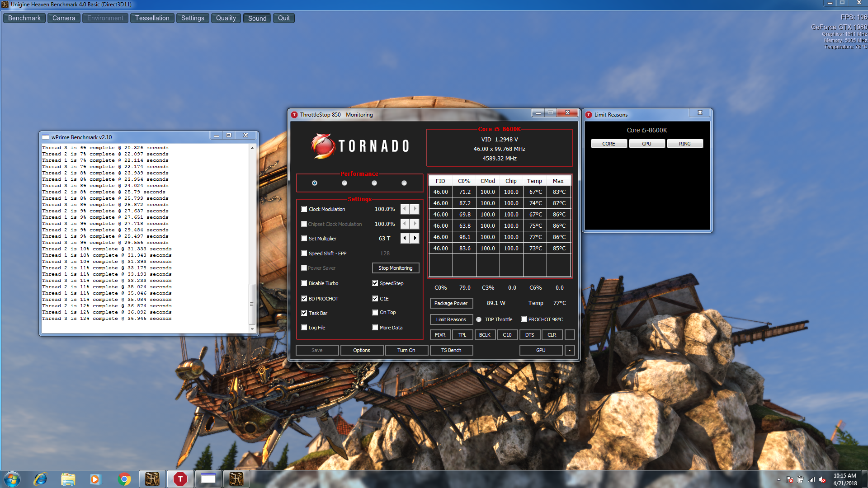Collapse GPU row with minus button
Viewport: 868px width, 488px height.
[x=570, y=350]
